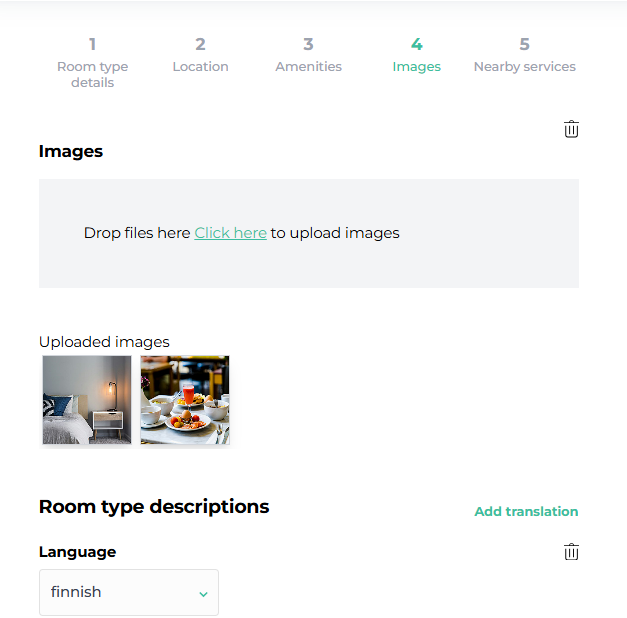Go to step number 5
The height and width of the screenshot is (618, 627).
(525, 44)
